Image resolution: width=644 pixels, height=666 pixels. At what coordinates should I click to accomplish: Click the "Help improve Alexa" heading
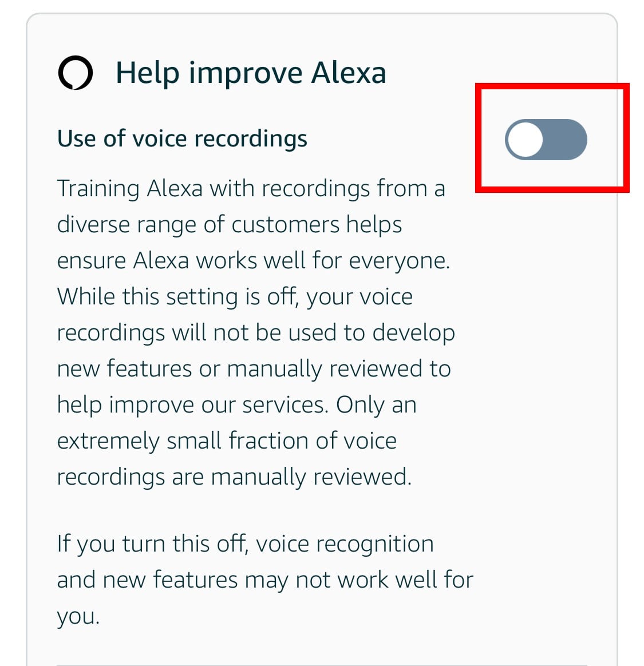tap(251, 73)
